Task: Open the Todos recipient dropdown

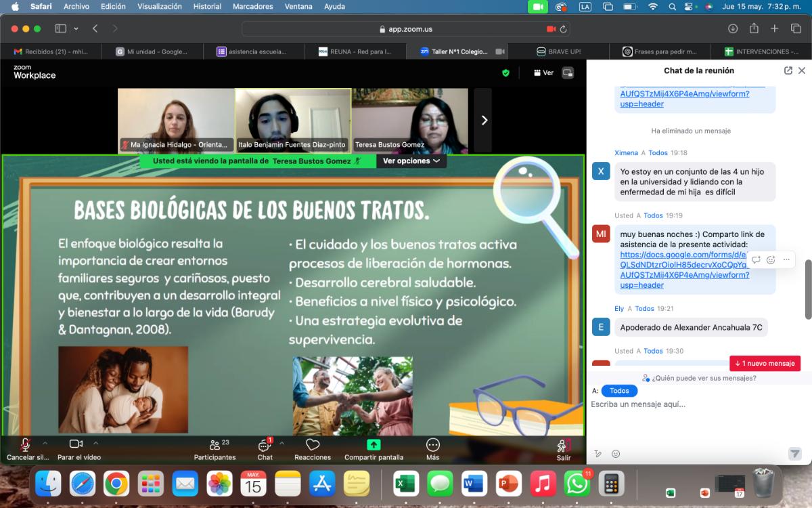Action: (x=619, y=391)
